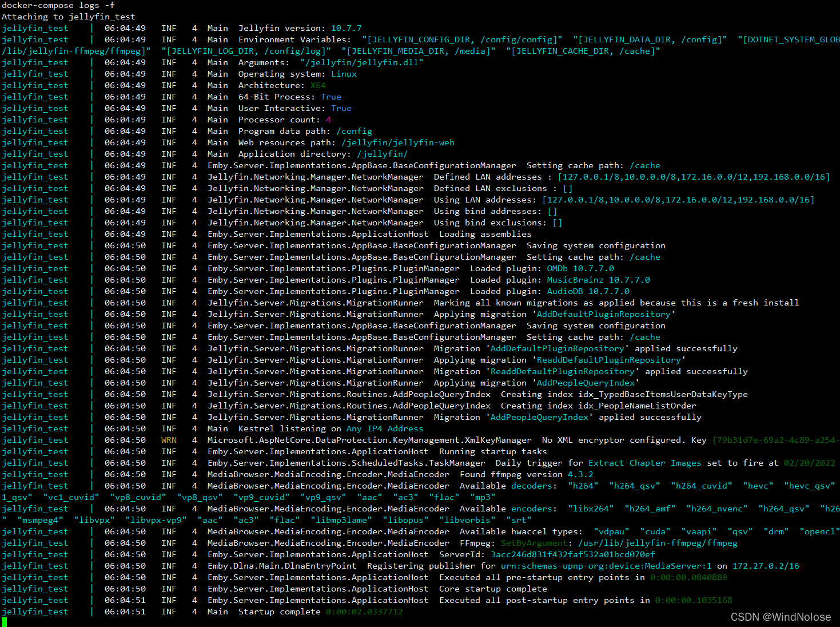This screenshot has height=627, width=840.
Task: Click the 'msmpeg4' encoder entry
Action: click(x=40, y=520)
